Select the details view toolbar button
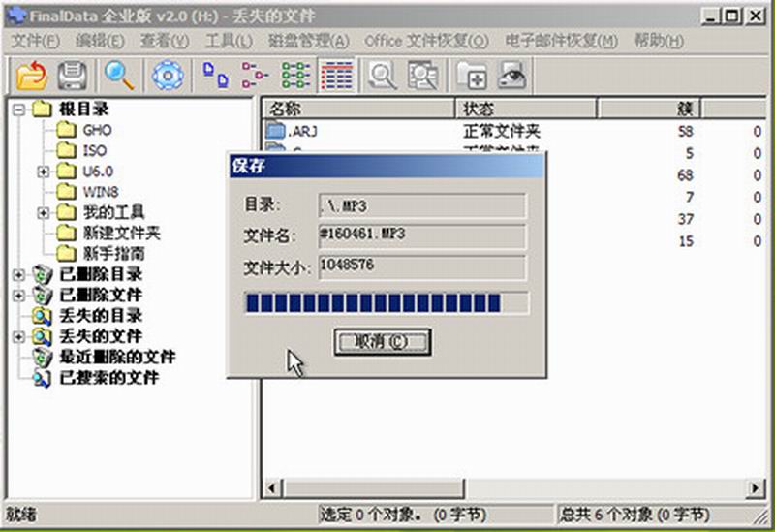 pyautogui.click(x=336, y=76)
